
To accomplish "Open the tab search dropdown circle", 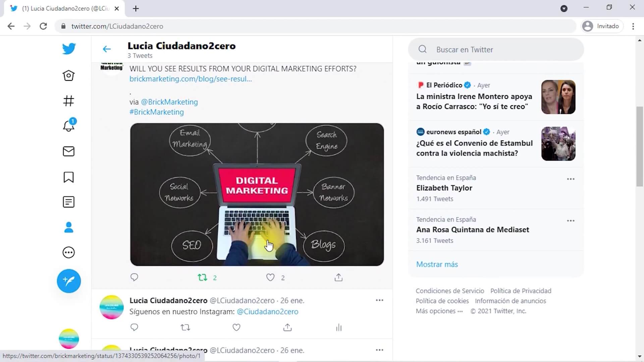I will tap(564, 9).
